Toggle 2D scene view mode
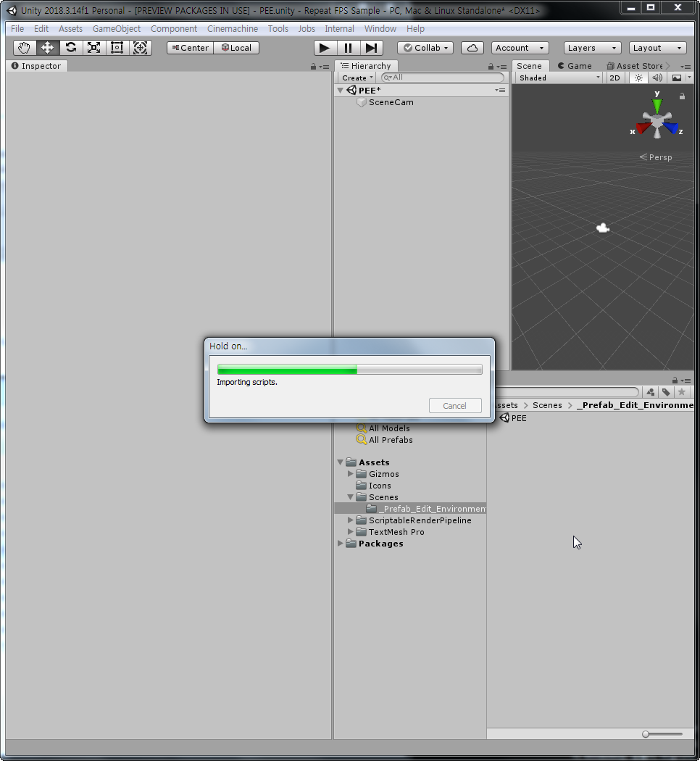700x761 pixels. pos(614,78)
